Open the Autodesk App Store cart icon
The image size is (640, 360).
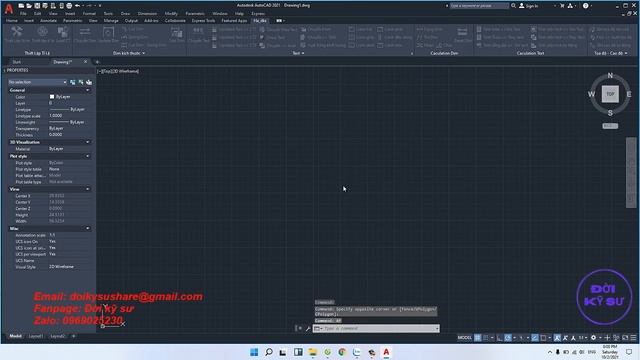coord(562,6)
